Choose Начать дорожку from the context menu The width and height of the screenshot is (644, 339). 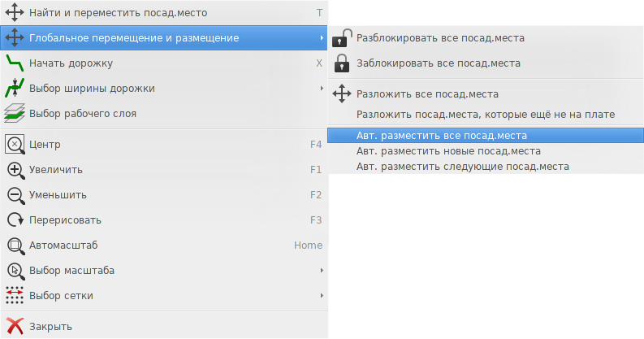164,63
